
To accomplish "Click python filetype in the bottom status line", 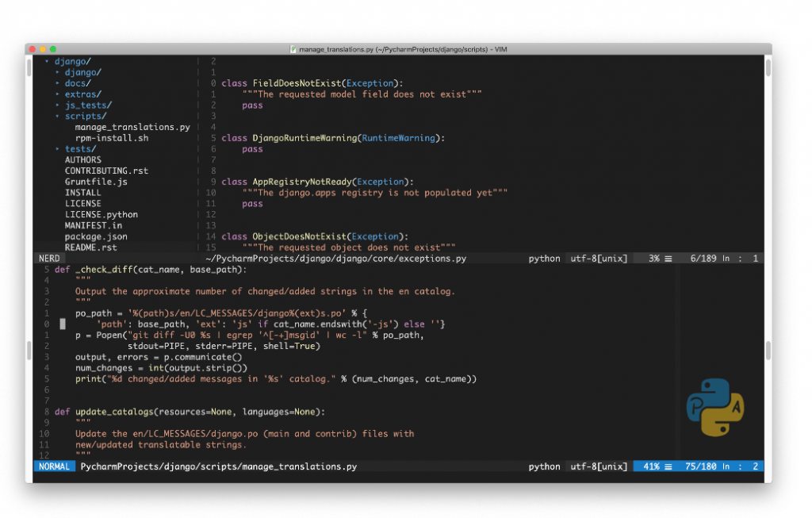I will pyautogui.click(x=544, y=466).
